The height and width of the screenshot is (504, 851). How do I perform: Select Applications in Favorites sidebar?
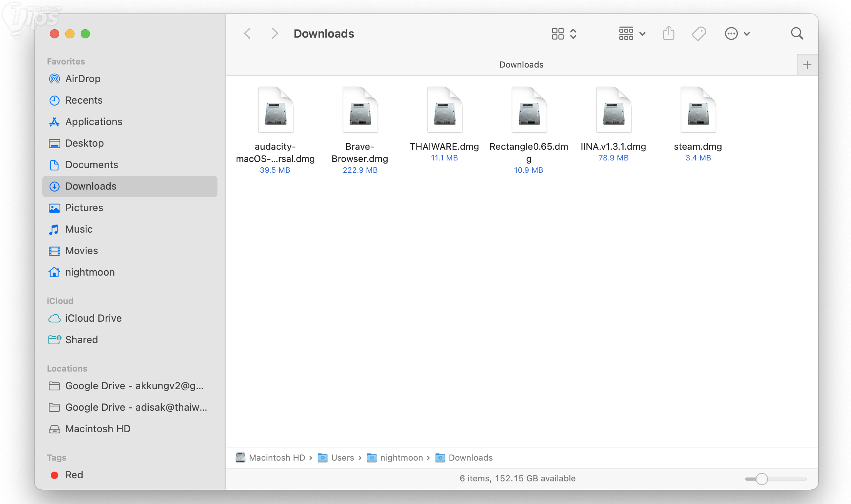94,122
